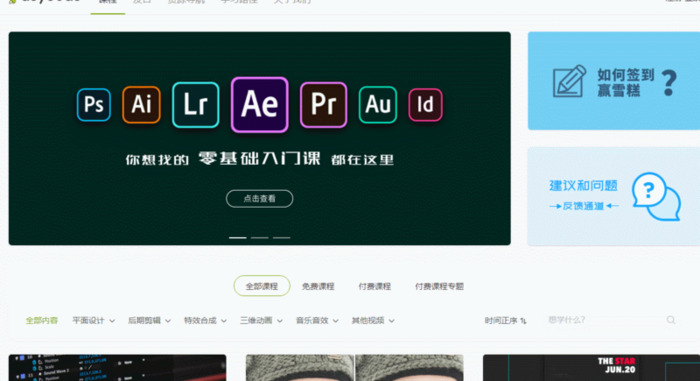Open the knit hat portrait course thumbnail
This screenshot has height=381, width=700.
pyautogui.click(x=354, y=368)
